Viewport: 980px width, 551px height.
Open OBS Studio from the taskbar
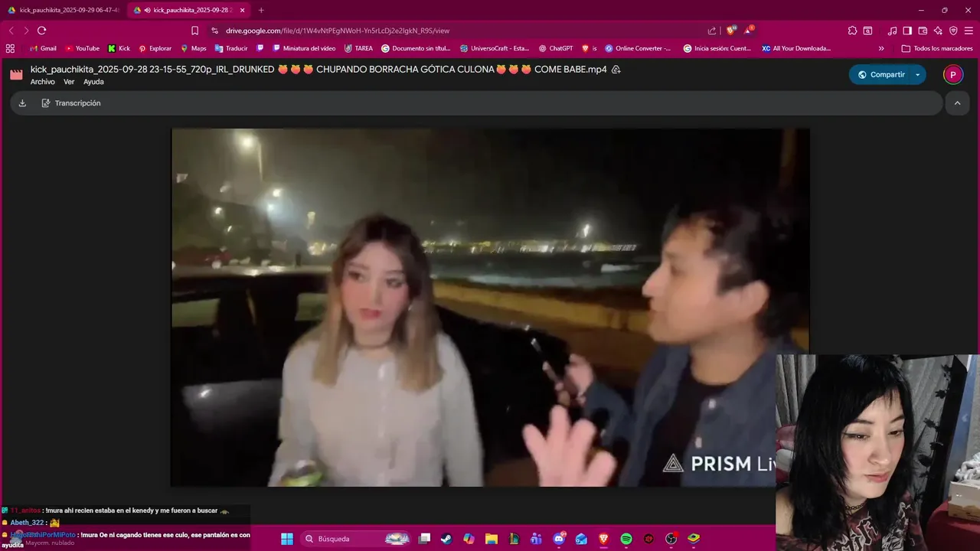coord(671,539)
